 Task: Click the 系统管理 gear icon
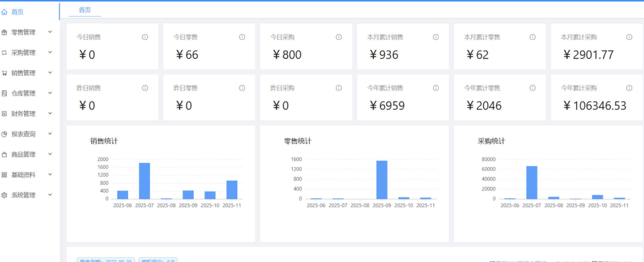pyautogui.click(x=5, y=195)
